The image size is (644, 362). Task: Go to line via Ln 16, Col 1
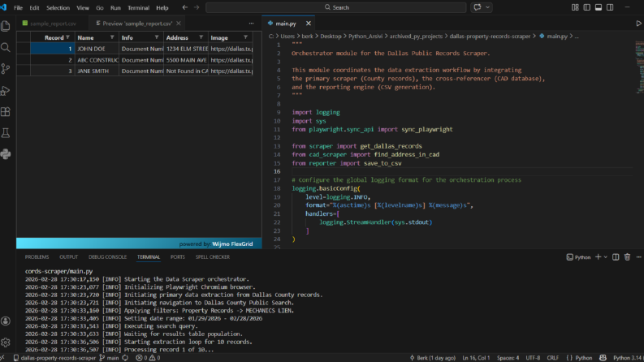(476, 358)
